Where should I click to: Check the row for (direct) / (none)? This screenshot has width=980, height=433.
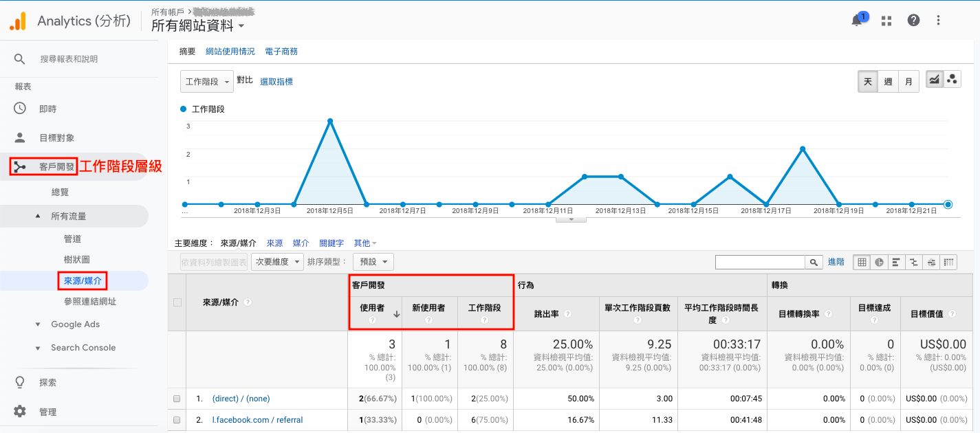click(176, 399)
